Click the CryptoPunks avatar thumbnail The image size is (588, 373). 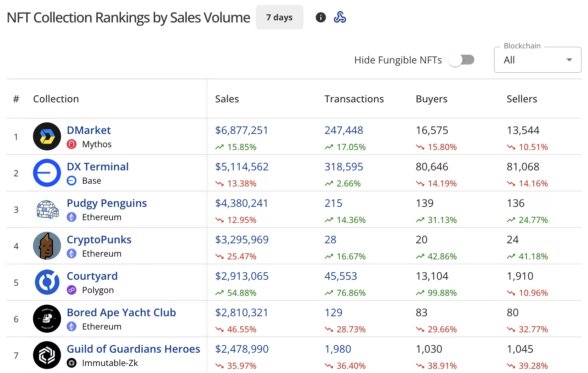click(47, 246)
